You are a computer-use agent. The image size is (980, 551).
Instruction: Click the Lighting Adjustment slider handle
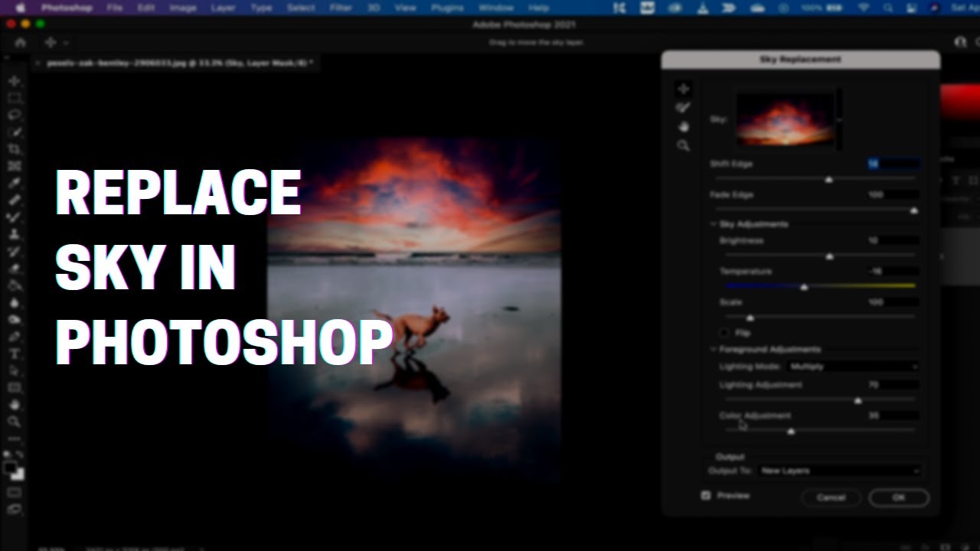857,400
